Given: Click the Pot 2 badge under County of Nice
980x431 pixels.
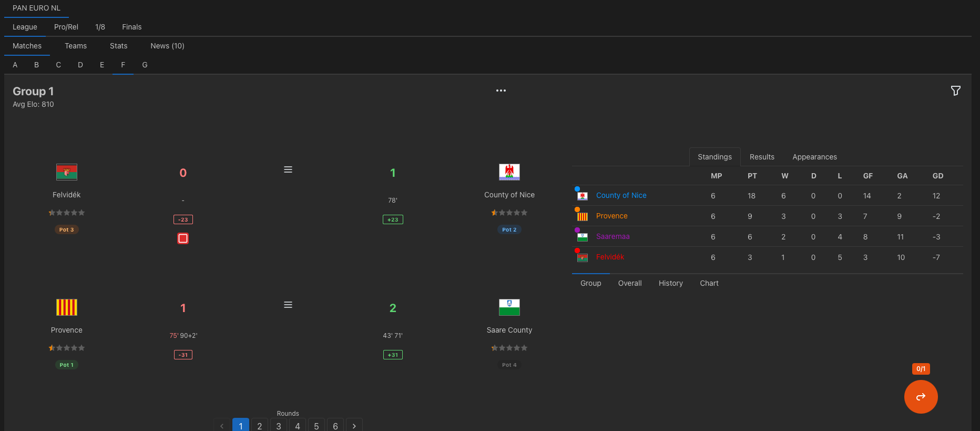Looking at the screenshot, I should click(509, 229).
